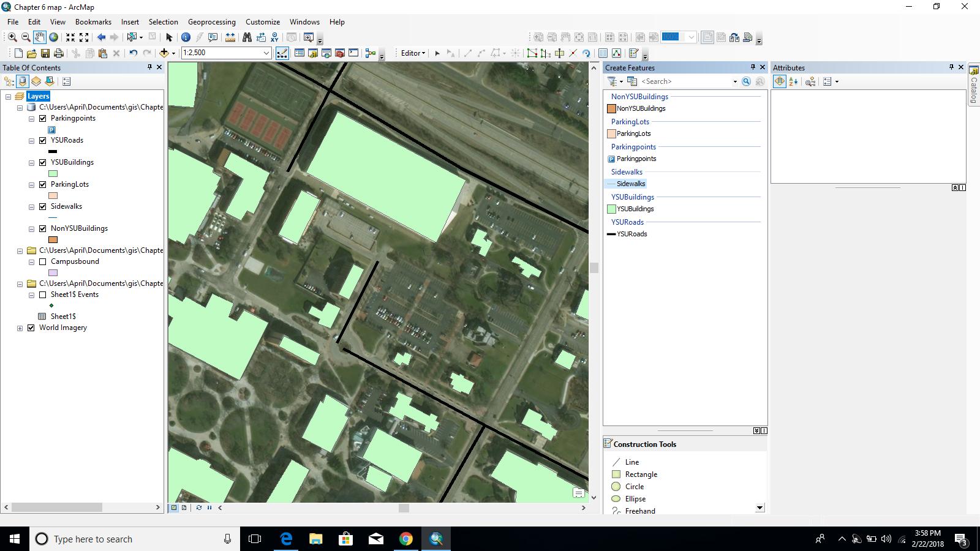Open the Catalog window icon
Viewport: 980px width, 551px height.
313,53
